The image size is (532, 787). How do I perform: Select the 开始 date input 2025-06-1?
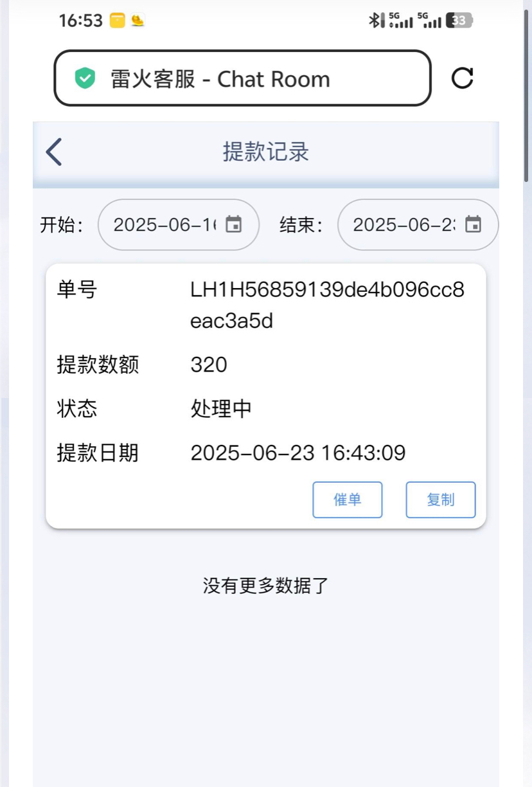tap(179, 224)
